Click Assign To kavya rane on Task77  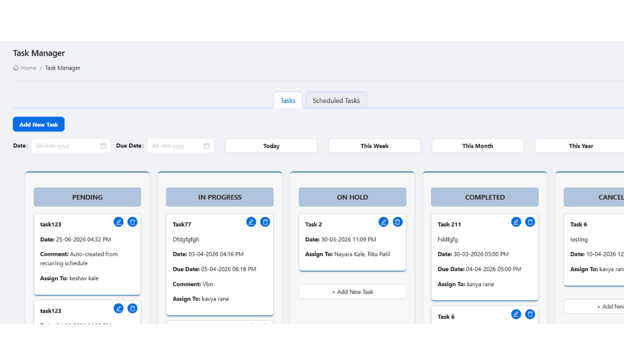point(201,299)
